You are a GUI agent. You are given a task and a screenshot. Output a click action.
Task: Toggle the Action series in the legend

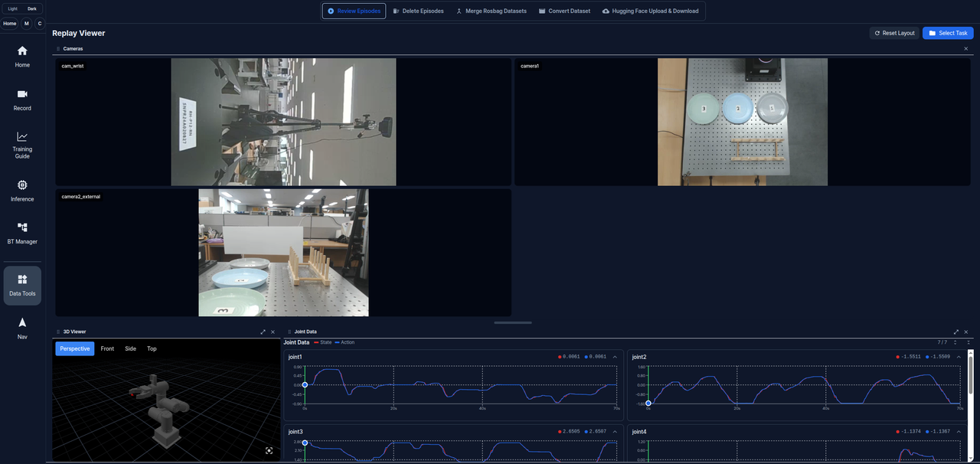345,342
